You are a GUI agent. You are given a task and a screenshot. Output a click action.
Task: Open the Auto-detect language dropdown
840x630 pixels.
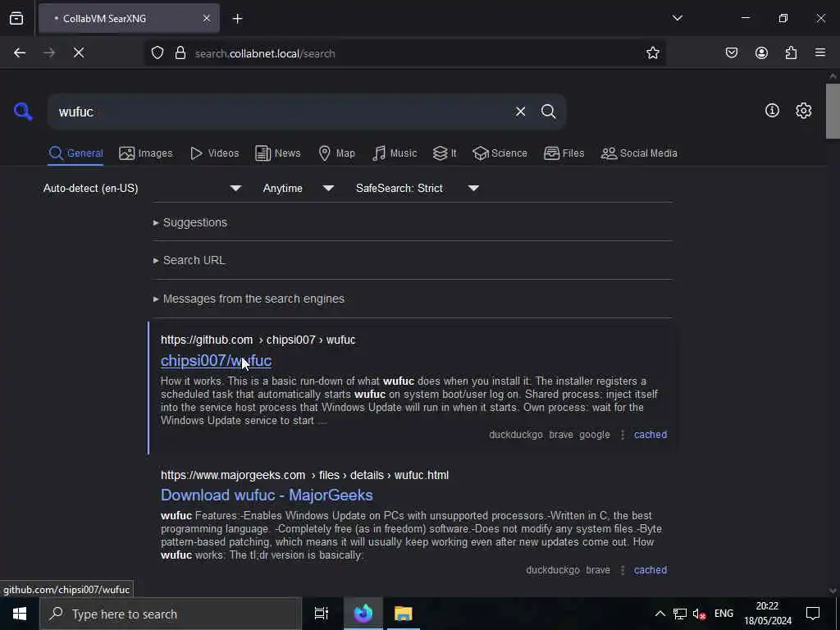point(142,189)
